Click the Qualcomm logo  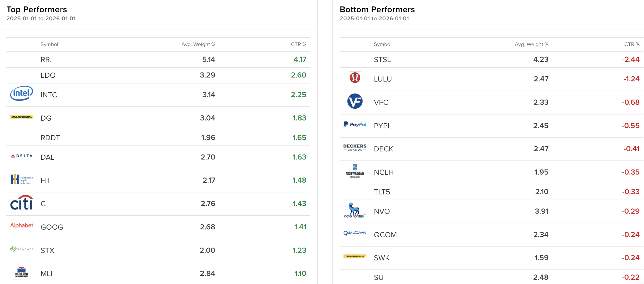tap(355, 233)
